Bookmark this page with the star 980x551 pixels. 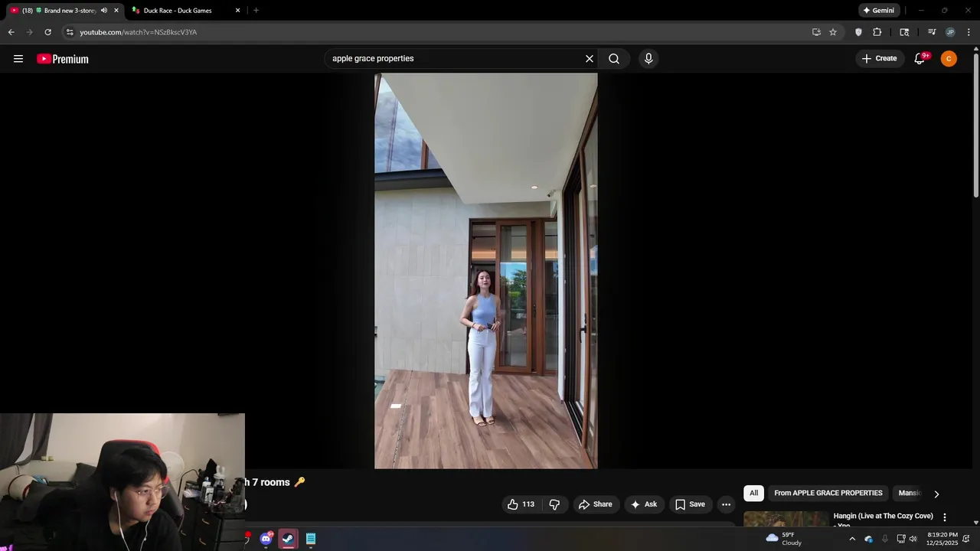[833, 32]
